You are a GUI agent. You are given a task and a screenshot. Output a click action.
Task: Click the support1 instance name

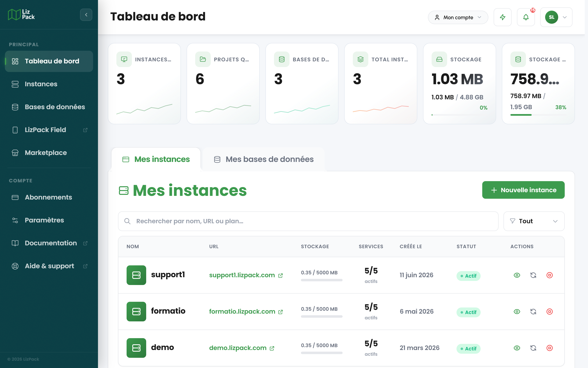(x=168, y=275)
